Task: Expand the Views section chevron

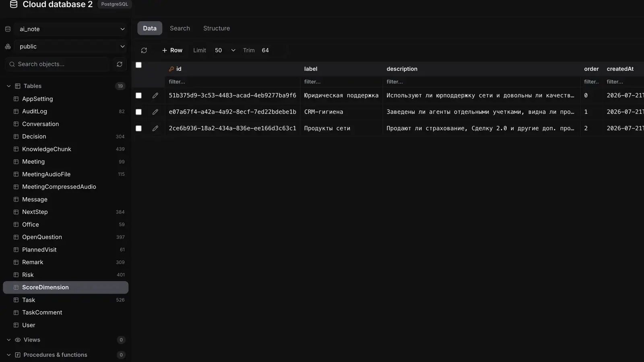Action: [x=8, y=340]
